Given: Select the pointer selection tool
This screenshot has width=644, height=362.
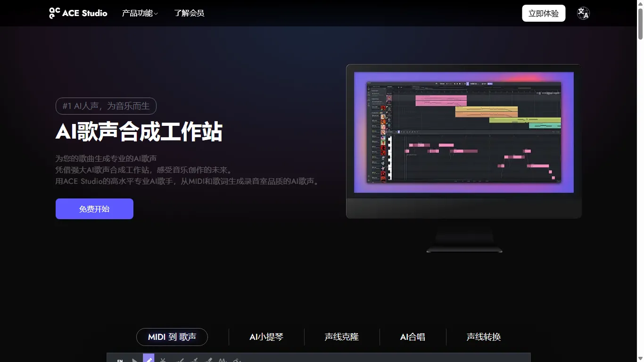Looking at the screenshot, I should point(135,361).
